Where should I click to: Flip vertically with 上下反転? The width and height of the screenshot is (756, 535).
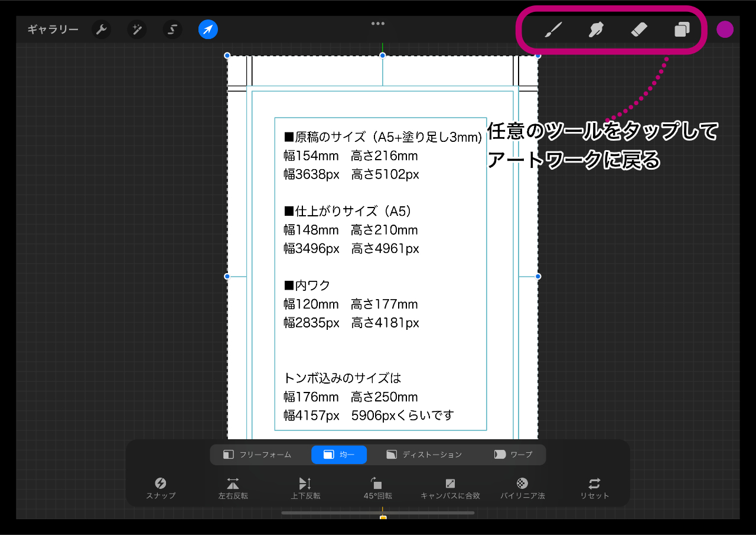click(x=305, y=488)
